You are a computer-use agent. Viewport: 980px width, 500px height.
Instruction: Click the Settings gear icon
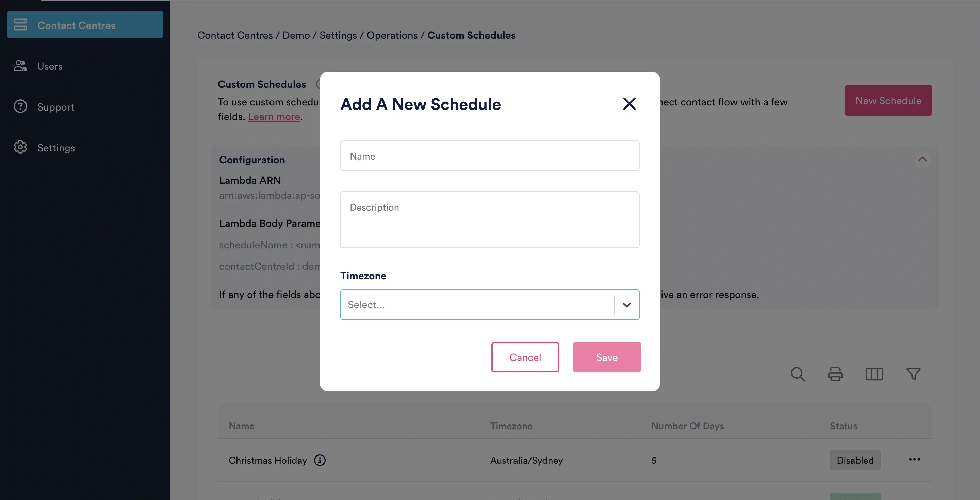click(x=20, y=147)
